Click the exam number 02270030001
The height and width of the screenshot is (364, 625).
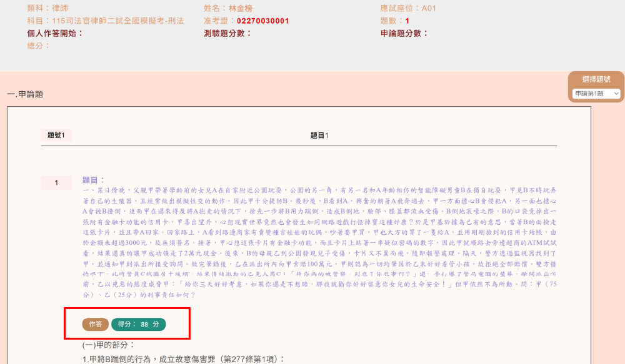click(x=262, y=19)
